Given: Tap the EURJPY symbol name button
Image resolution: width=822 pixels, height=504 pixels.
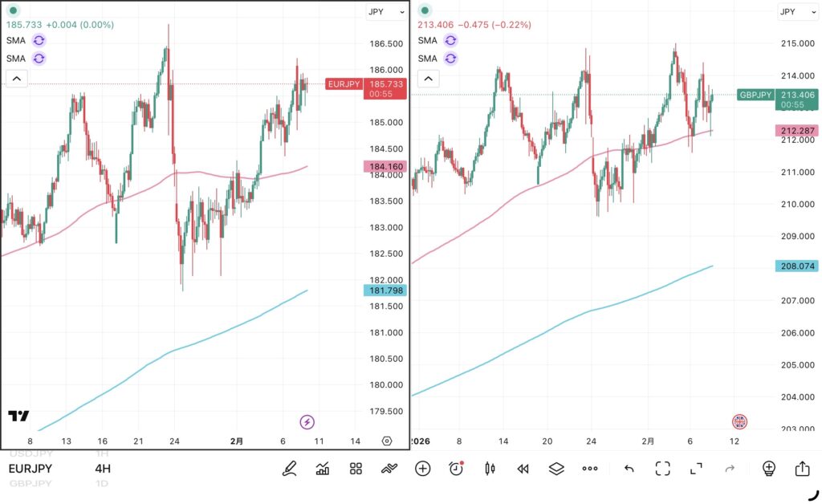Looking at the screenshot, I should 31,469.
